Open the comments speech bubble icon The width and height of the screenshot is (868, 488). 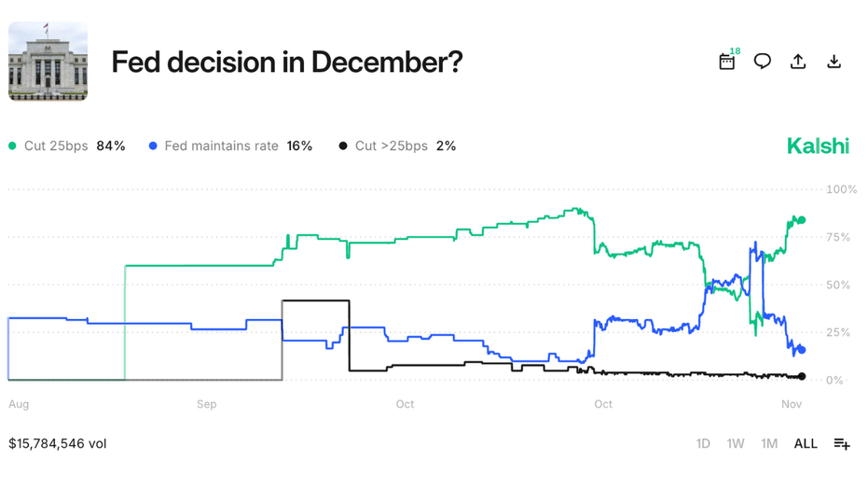click(x=763, y=62)
